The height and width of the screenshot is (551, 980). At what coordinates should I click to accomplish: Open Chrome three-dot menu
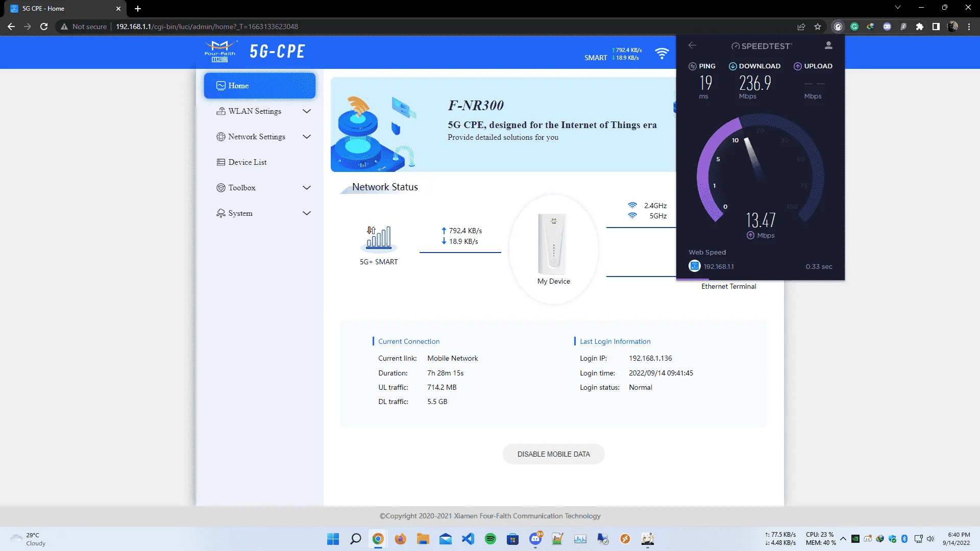pos(969,27)
